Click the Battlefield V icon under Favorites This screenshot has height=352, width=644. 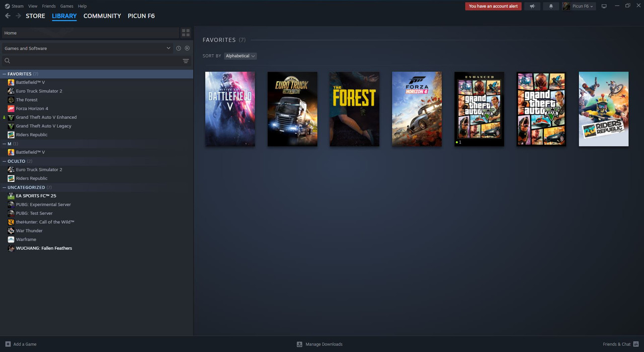[x=11, y=82]
